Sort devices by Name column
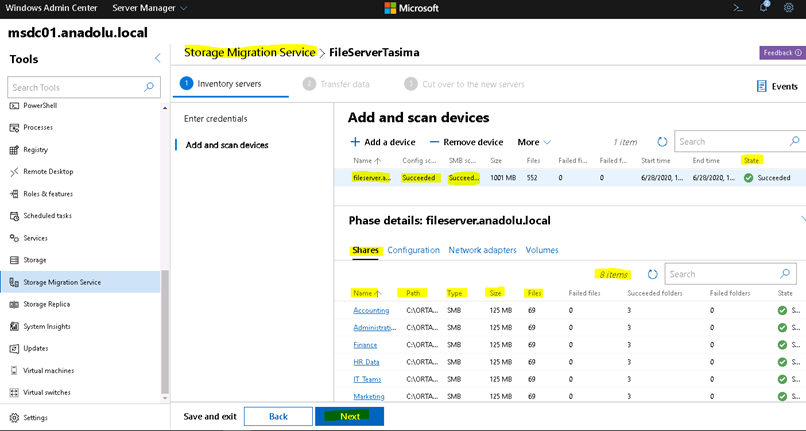Image resolution: width=806 pixels, height=431 pixels. [367, 160]
